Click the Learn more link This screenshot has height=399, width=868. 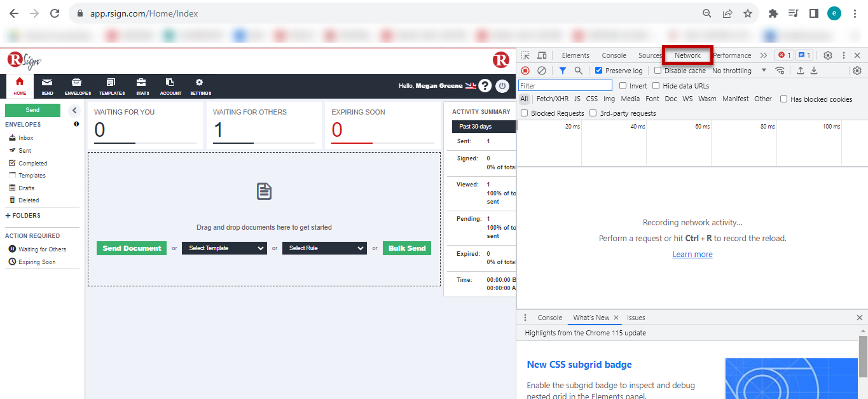click(x=692, y=254)
